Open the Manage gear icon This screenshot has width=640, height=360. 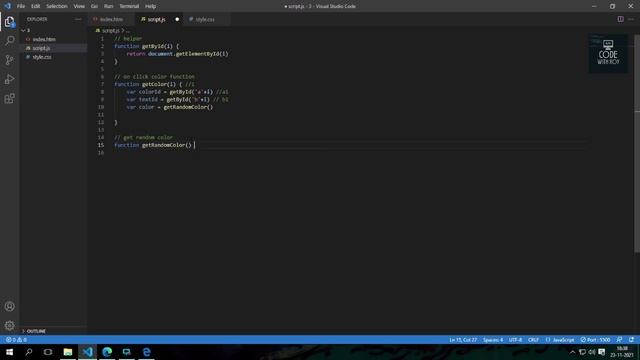pyautogui.click(x=9, y=325)
